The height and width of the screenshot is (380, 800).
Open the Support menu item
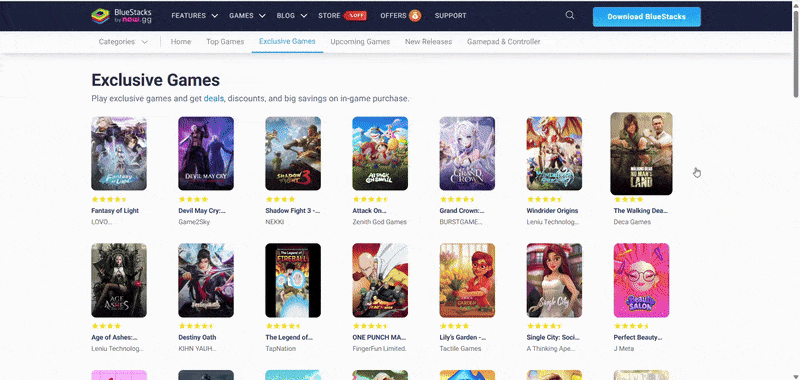[451, 16]
